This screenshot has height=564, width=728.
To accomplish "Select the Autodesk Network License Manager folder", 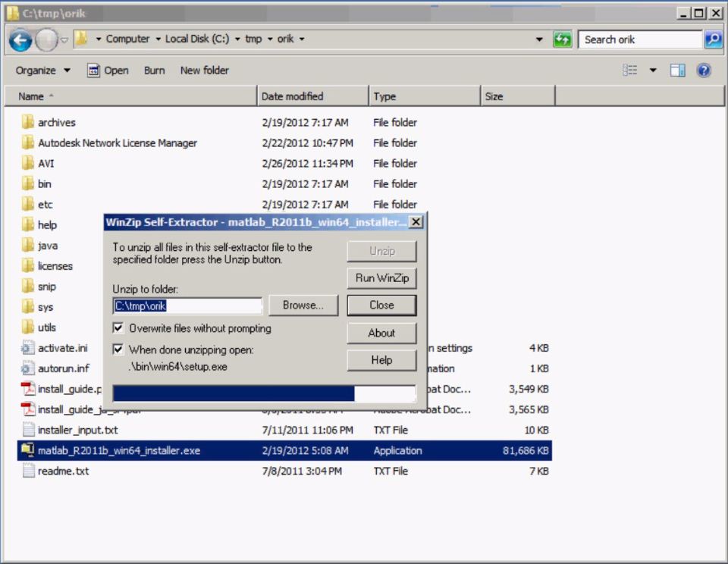I will pos(117,143).
